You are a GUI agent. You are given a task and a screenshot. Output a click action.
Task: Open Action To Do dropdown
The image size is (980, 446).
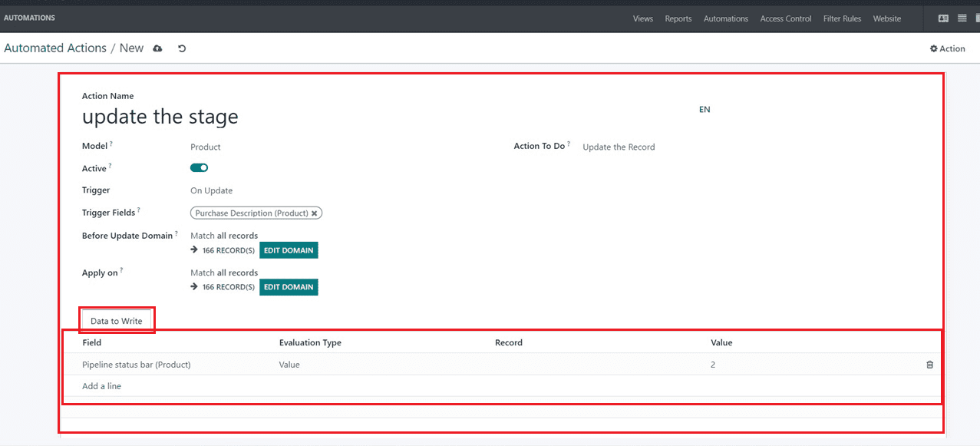click(x=619, y=147)
